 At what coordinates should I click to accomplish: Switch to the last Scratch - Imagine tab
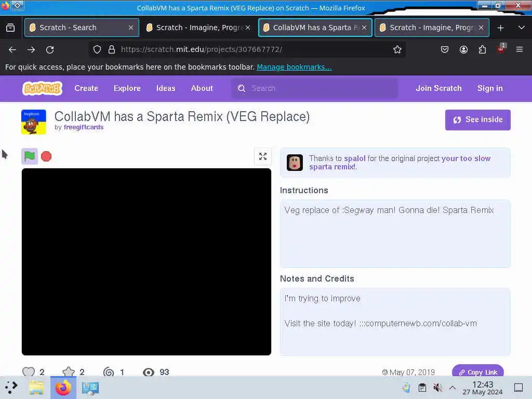pyautogui.click(x=432, y=28)
